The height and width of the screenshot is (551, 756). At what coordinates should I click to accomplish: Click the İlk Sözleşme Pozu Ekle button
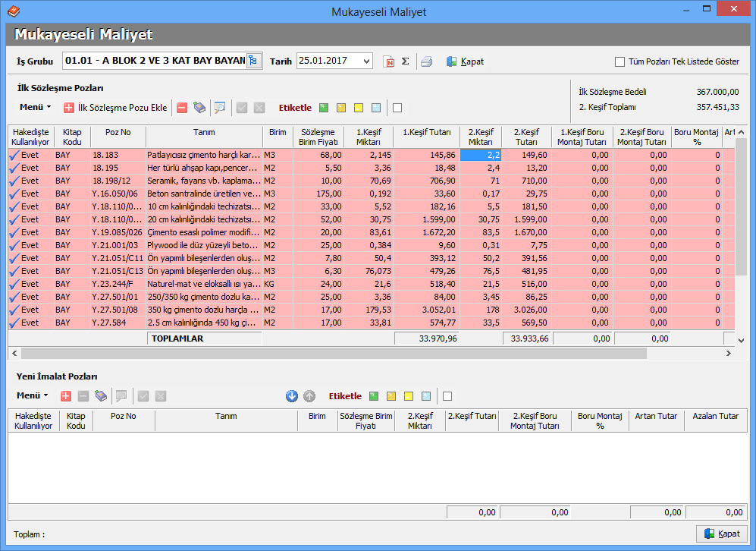pyautogui.click(x=115, y=108)
